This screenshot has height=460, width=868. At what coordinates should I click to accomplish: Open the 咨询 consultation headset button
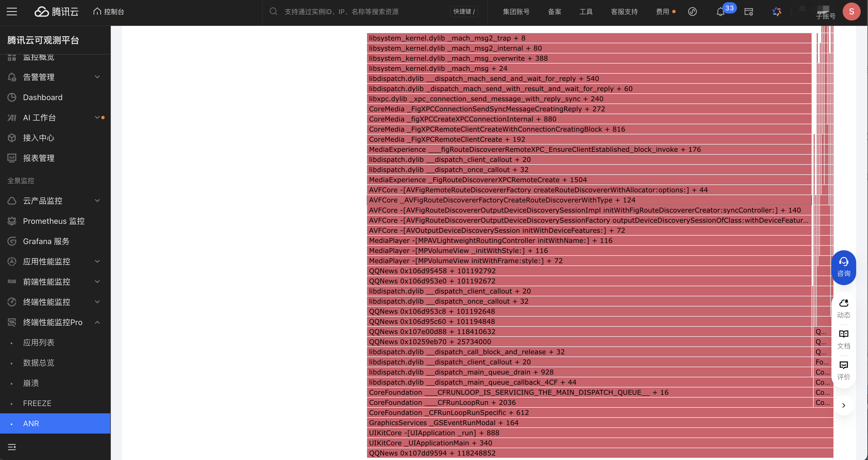[844, 267]
